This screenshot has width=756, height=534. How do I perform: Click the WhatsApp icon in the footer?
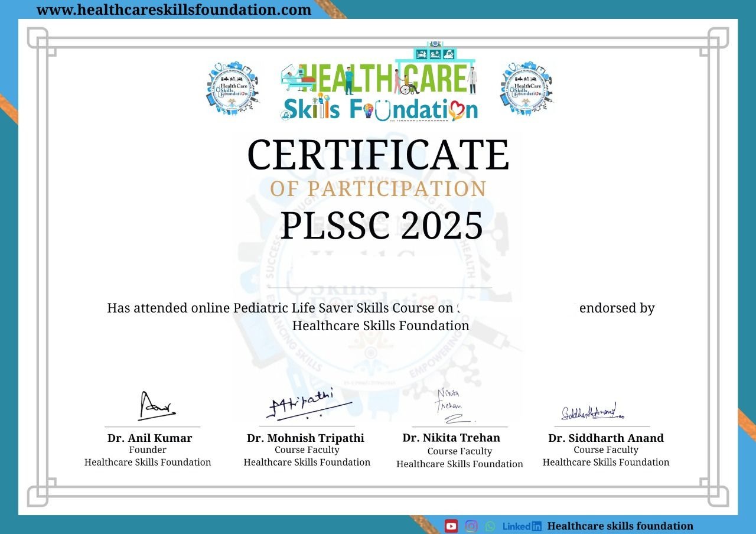click(x=490, y=526)
